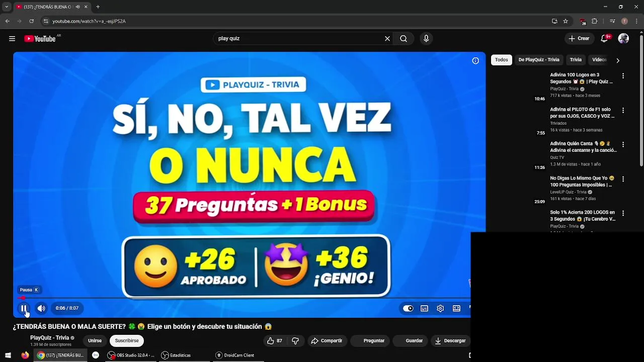Dislike the video thumbs down
The height and width of the screenshot is (362, 644).
(295, 341)
